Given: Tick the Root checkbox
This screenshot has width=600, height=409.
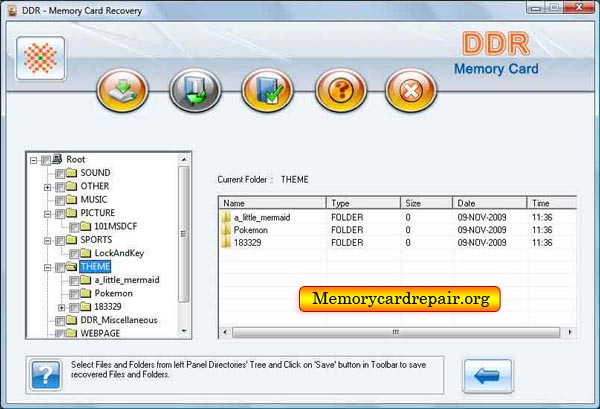Looking at the screenshot, I should (46, 160).
